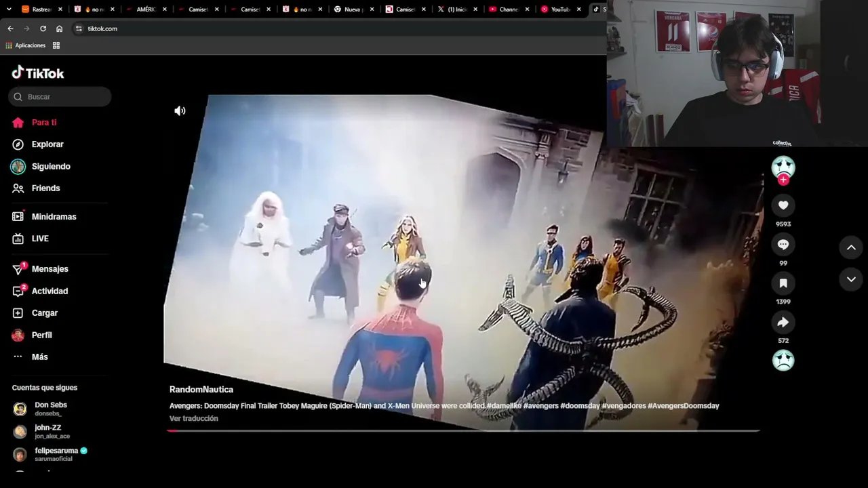Open the browser home page
This screenshot has width=868, height=488.
point(59,28)
